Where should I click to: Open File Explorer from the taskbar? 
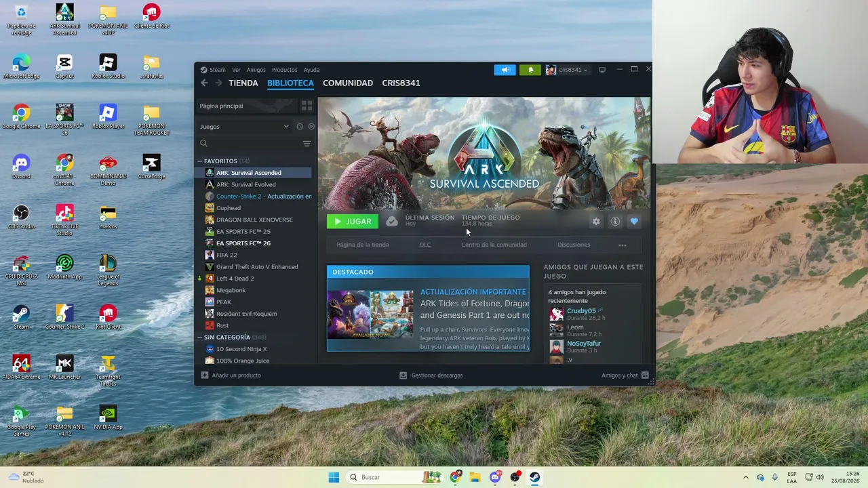tap(475, 477)
